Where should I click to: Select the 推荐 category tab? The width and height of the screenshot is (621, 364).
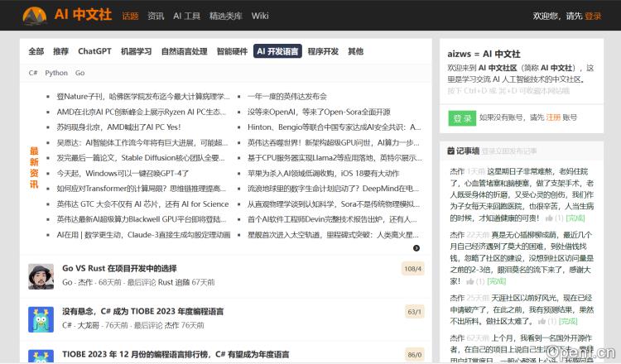coord(61,51)
